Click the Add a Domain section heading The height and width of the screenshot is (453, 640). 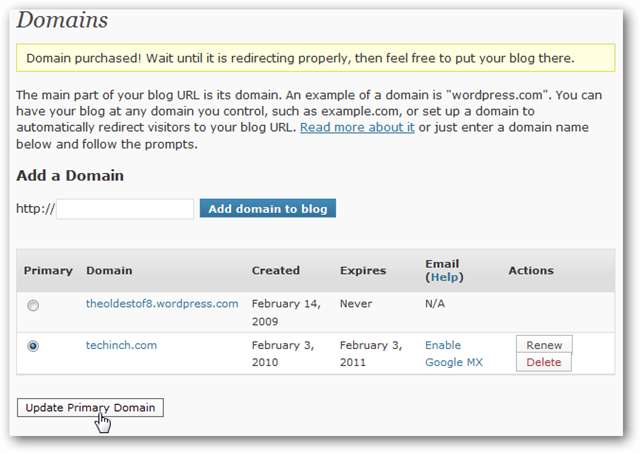[x=70, y=175]
